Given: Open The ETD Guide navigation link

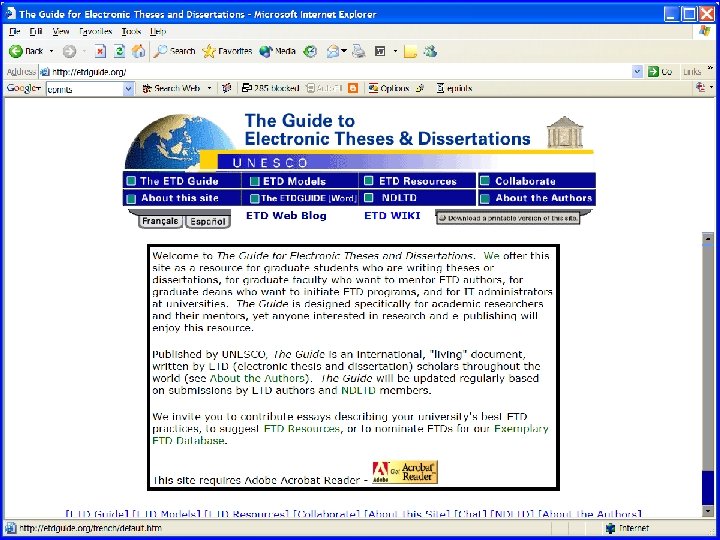Looking at the screenshot, I should (x=182, y=181).
